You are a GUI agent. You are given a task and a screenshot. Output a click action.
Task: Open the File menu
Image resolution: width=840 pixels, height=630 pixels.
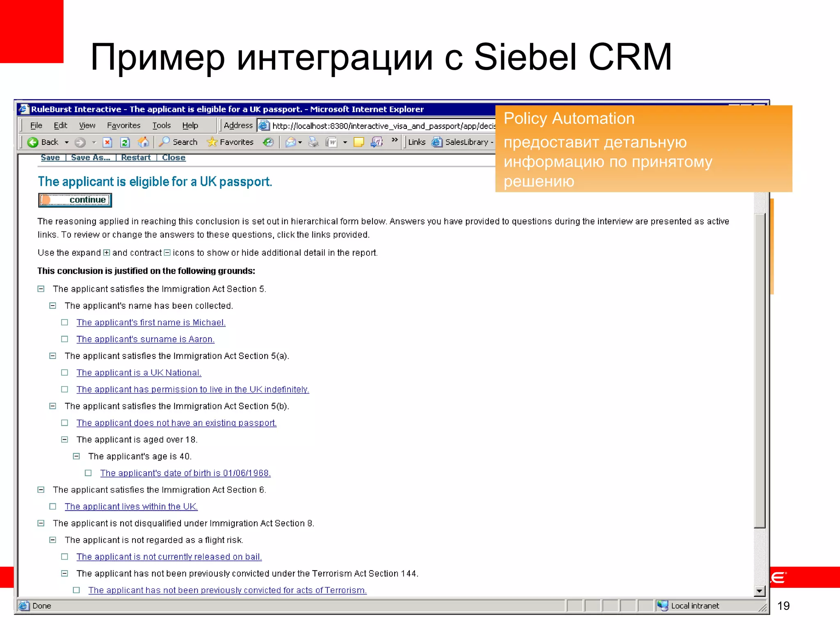point(36,125)
